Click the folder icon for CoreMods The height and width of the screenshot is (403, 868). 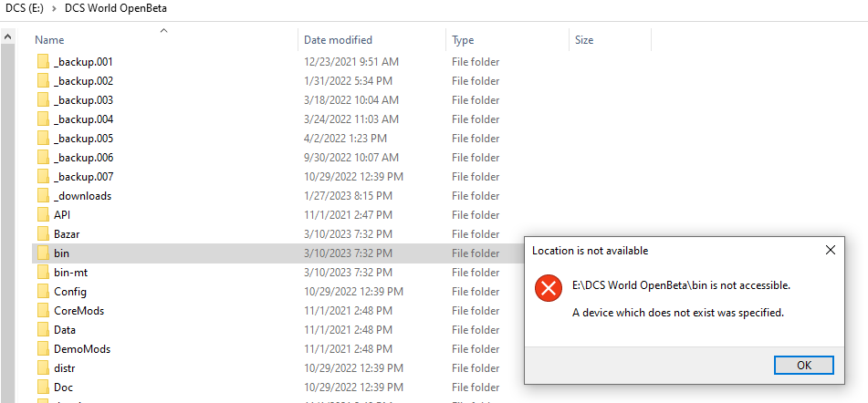pyautogui.click(x=44, y=311)
